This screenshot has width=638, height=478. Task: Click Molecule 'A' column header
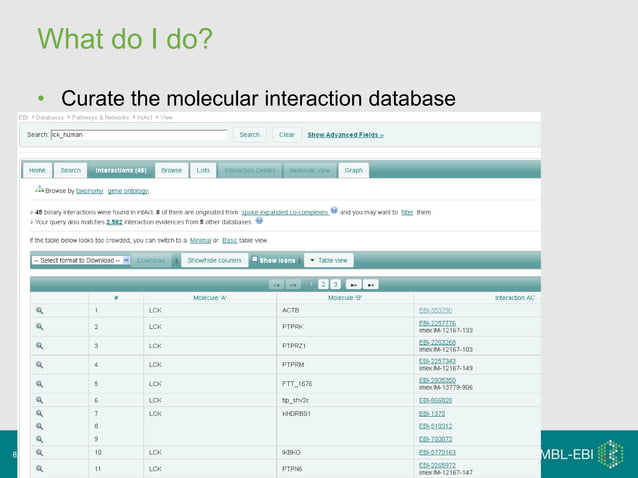pos(210,298)
